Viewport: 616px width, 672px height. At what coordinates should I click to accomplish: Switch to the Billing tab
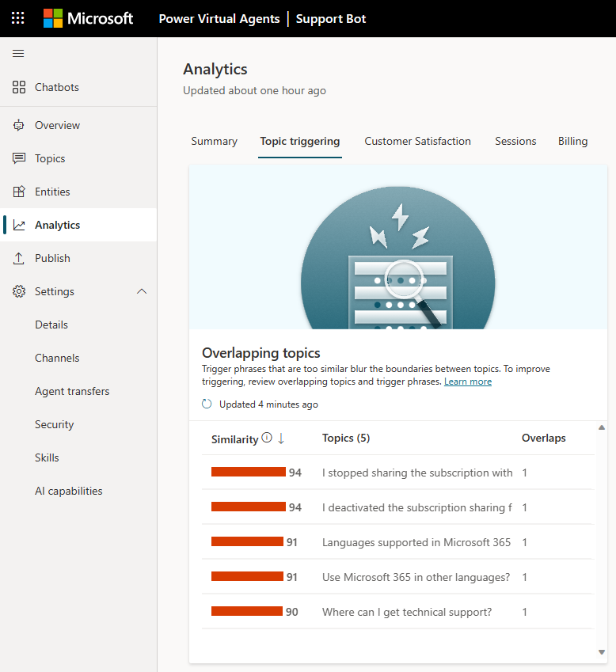[572, 141]
